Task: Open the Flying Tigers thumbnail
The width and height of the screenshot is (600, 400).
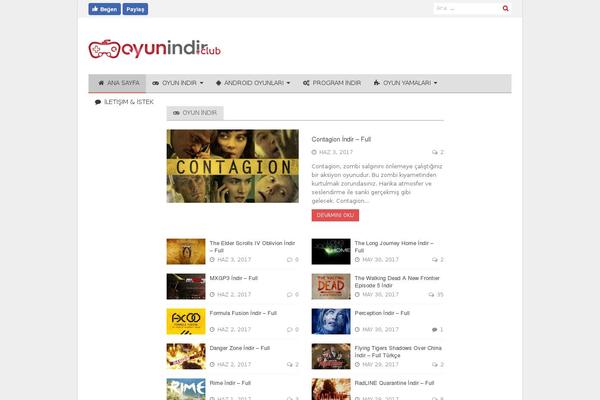Action: pos(331,356)
